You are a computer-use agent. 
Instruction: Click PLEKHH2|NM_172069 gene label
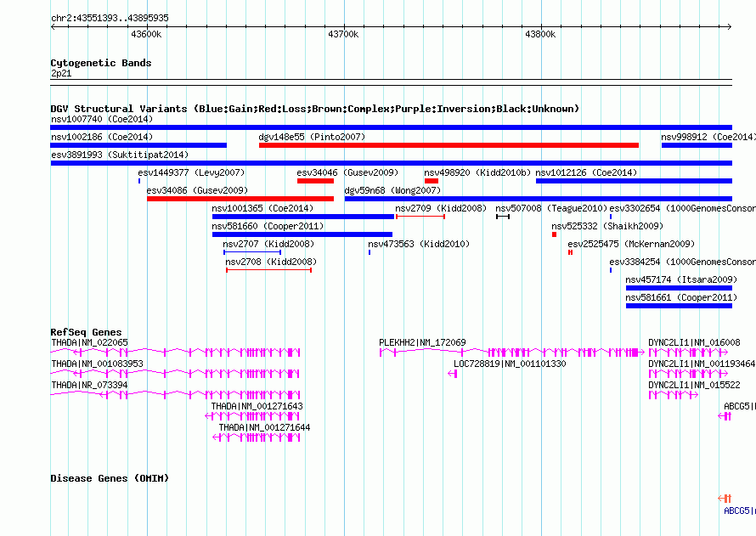422,342
